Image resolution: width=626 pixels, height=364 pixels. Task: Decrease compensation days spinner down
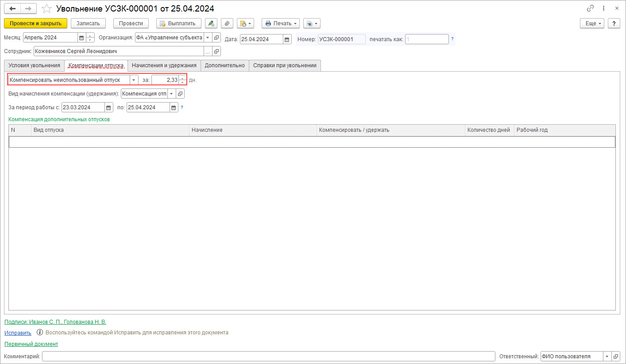182,82
